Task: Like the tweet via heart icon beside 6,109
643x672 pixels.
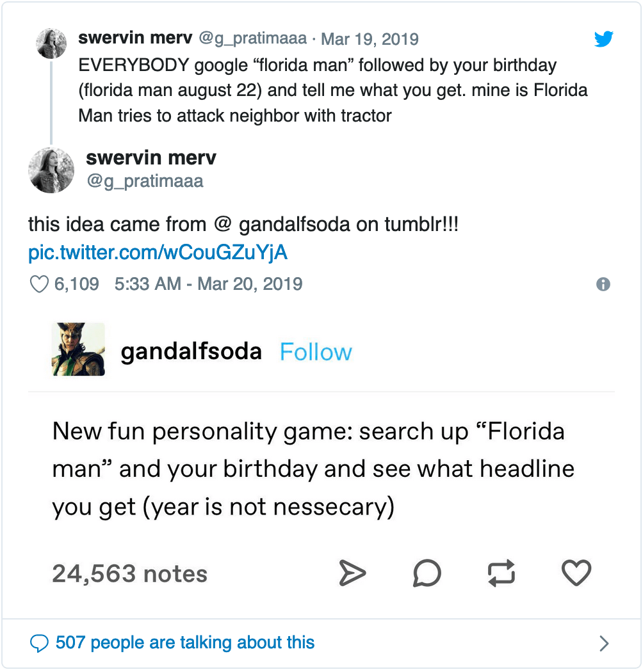Action: click(39, 284)
